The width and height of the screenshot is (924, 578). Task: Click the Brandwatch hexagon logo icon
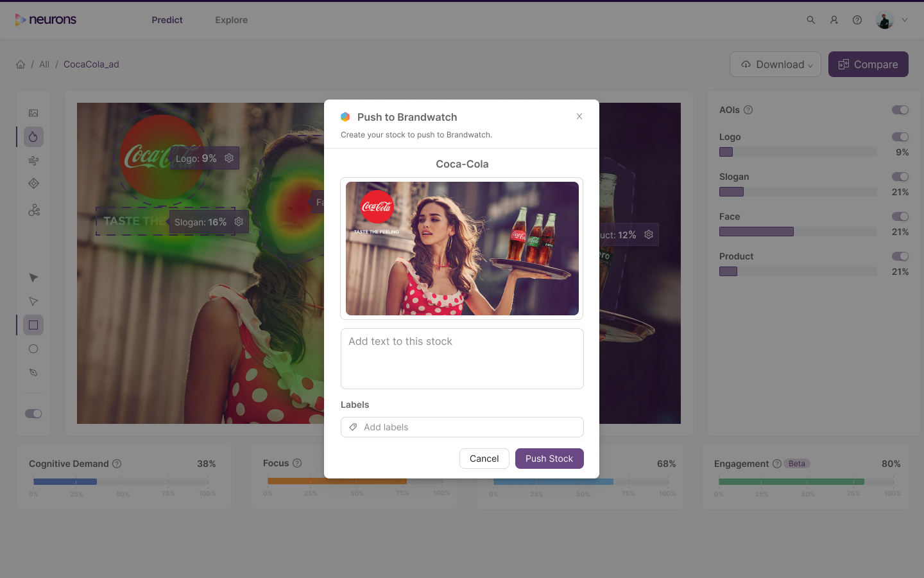345,117
